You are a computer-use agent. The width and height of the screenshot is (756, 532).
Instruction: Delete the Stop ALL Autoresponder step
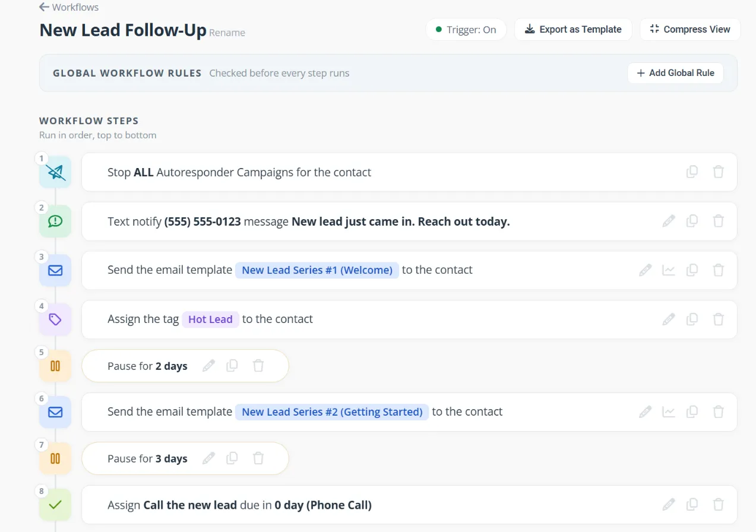718,172
